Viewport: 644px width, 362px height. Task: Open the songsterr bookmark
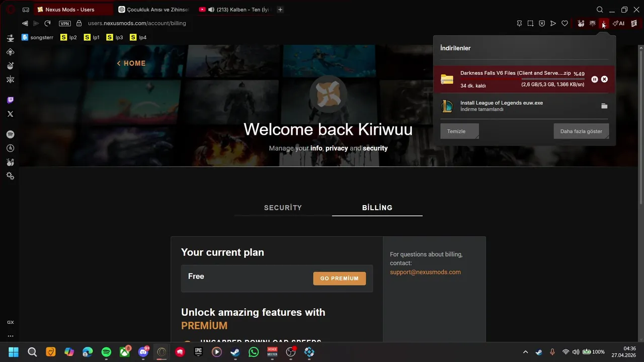coord(38,37)
